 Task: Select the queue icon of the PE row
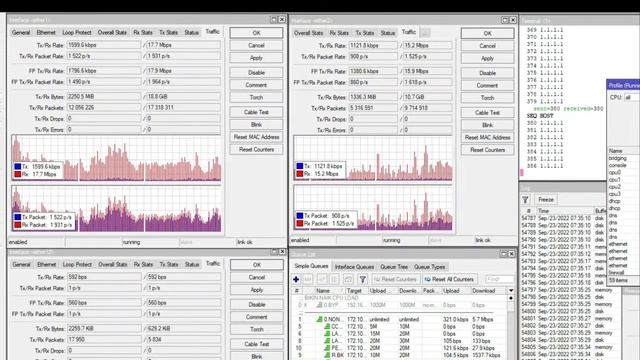[327, 348]
